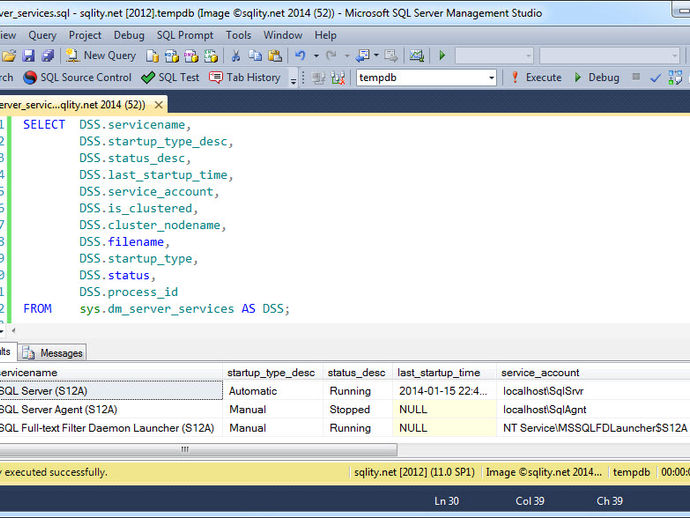Click the Display Estimated Execution Plan icon
690x518 pixels.
click(x=675, y=77)
